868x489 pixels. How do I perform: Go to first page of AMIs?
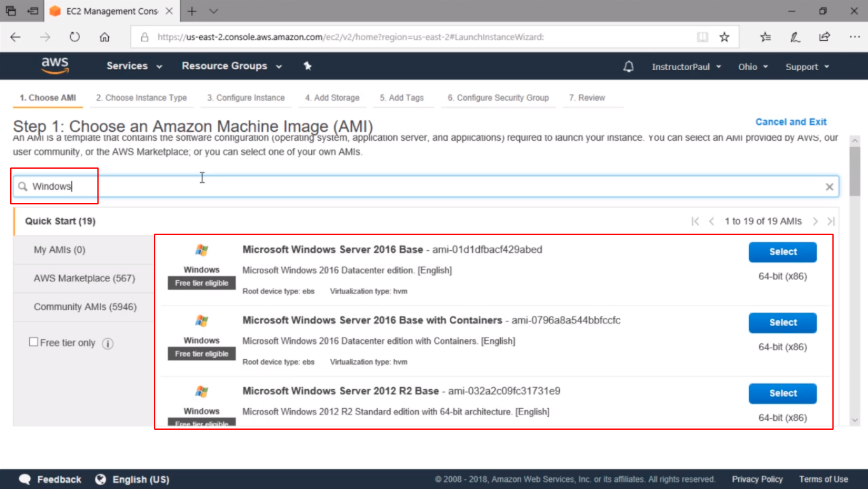[x=695, y=222]
